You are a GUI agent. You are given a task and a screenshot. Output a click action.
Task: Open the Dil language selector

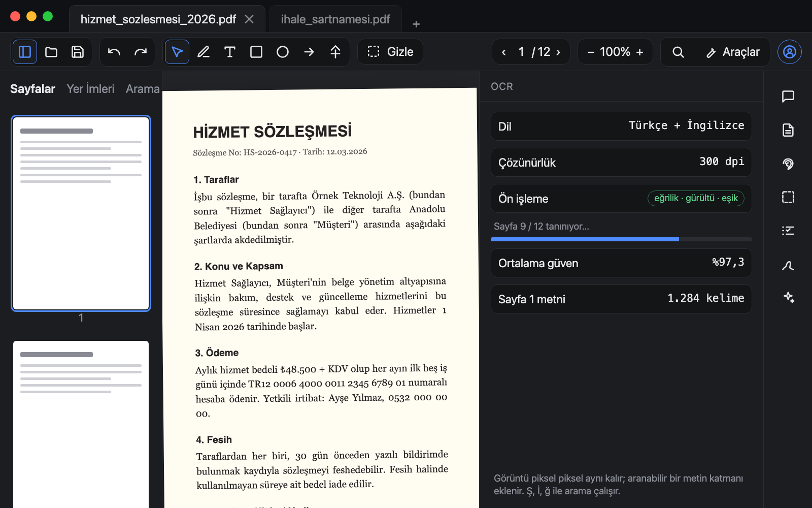coord(621,126)
